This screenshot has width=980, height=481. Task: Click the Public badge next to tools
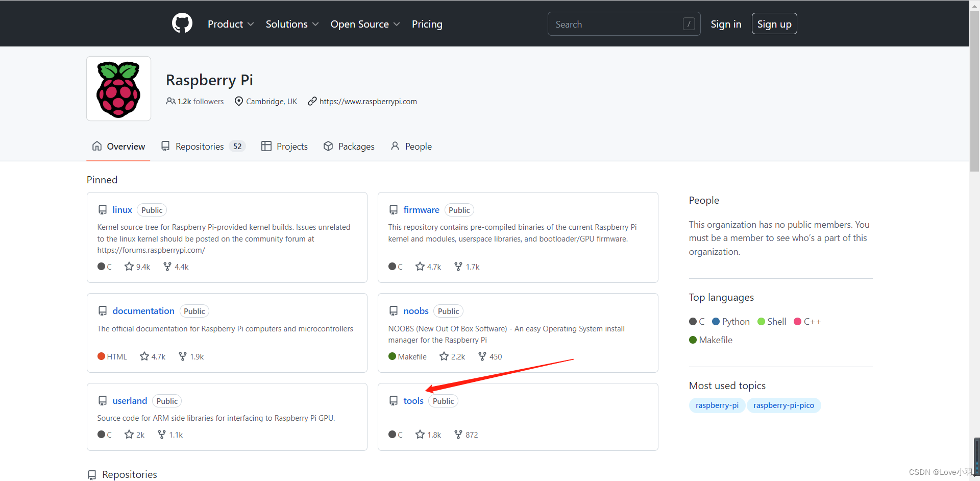[443, 401]
